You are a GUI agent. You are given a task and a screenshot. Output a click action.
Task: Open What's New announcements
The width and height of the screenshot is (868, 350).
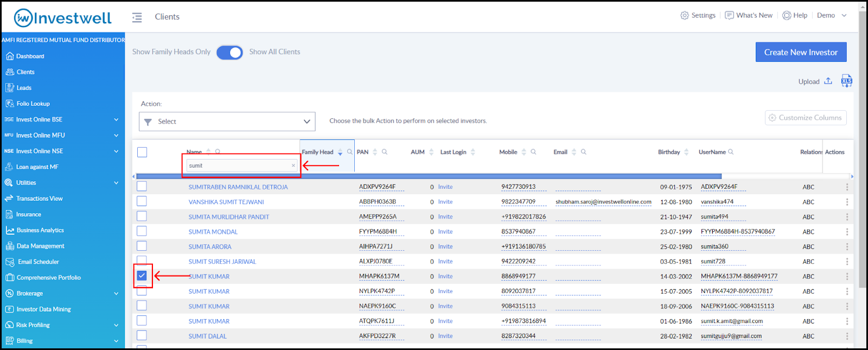[x=749, y=15]
